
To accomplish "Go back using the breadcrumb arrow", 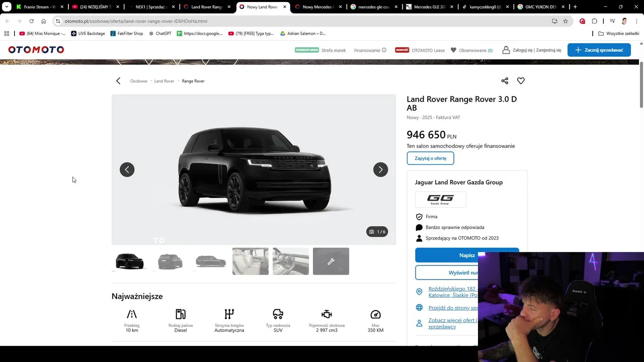I will (x=118, y=81).
